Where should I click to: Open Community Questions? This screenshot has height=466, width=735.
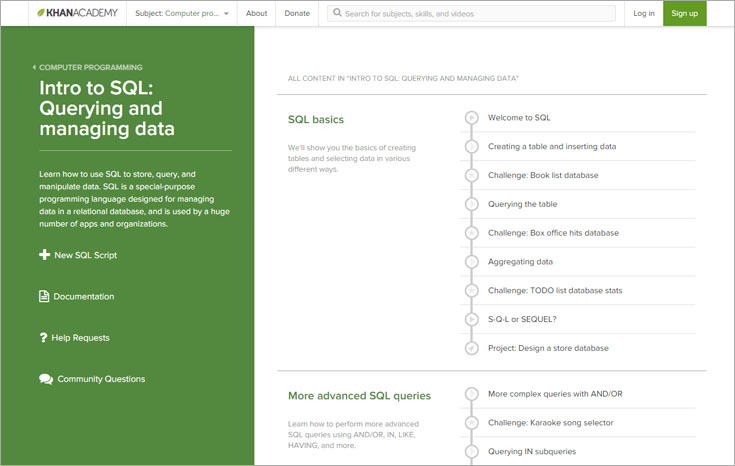[x=101, y=379]
